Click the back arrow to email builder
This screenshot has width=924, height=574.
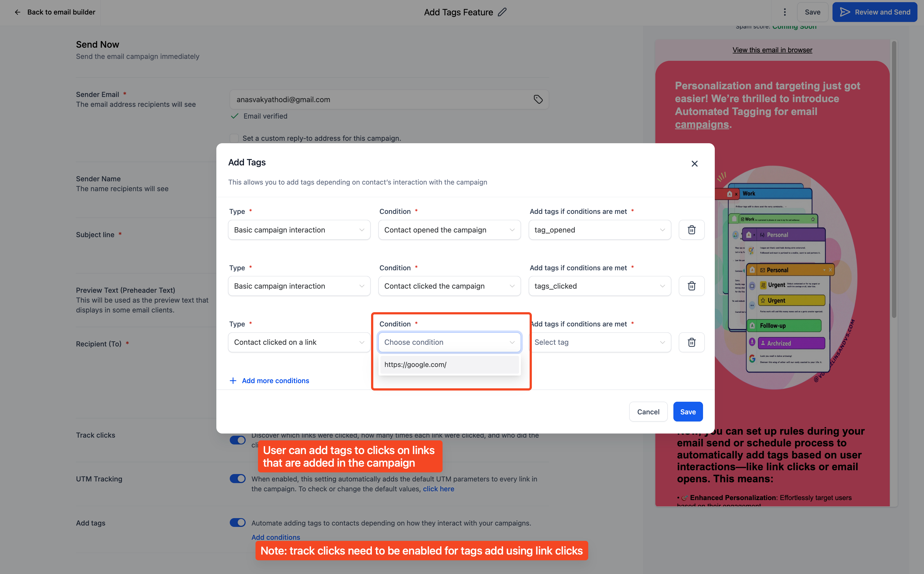tap(18, 12)
